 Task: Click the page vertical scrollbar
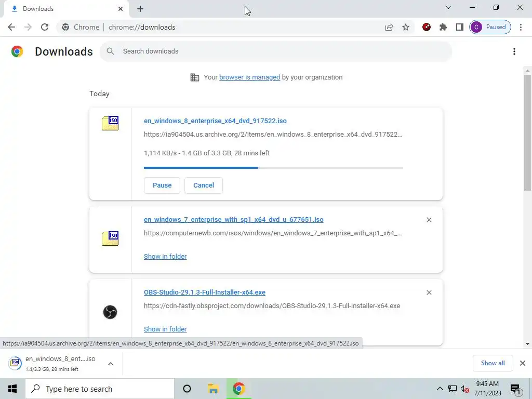coord(527,132)
